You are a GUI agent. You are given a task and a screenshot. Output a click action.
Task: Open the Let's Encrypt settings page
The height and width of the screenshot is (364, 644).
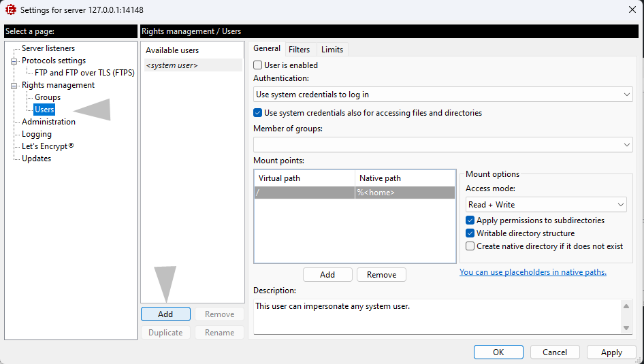tap(47, 146)
